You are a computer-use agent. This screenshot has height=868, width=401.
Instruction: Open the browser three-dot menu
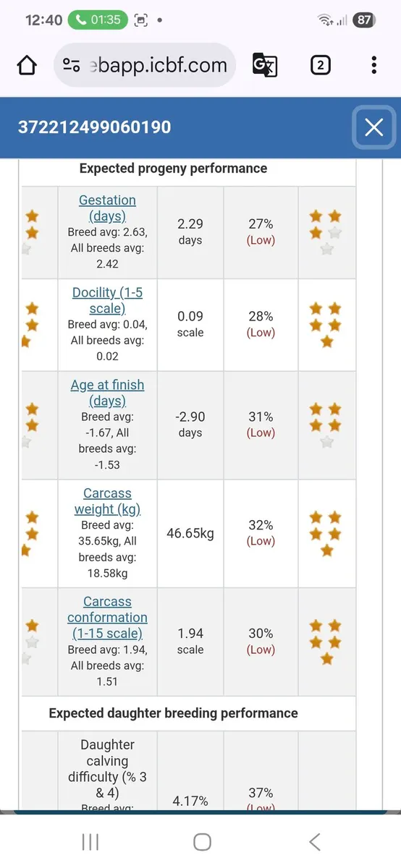click(373, 66)
